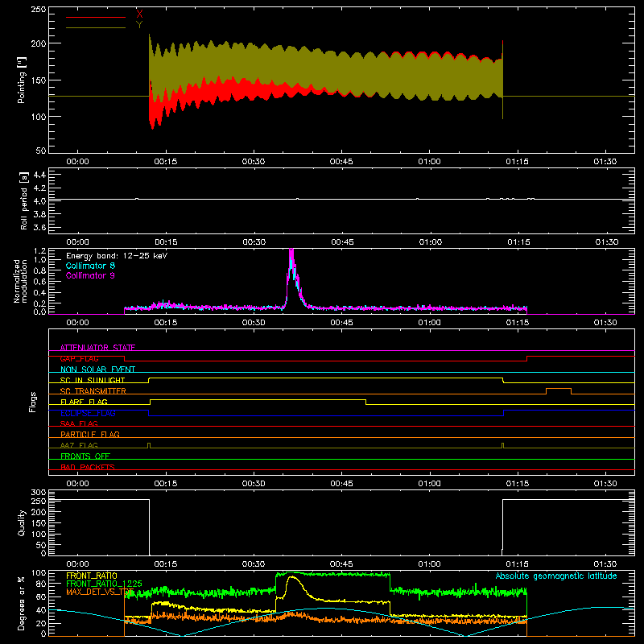Screen dimensions: 644x644
Task: Click the SC_TRANSMITTER flag label
Action: [x=93, y=390]
